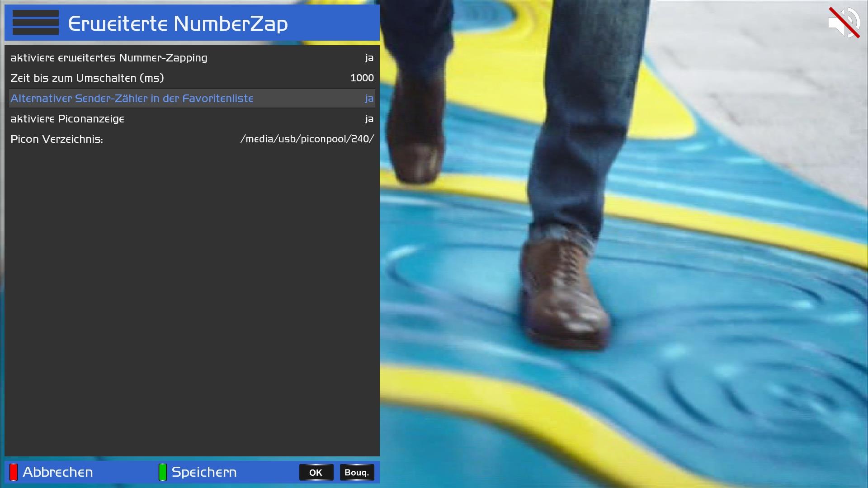The height and width of the screenshot is (488, 868).
Task: Select 'aktiviere erweitertes Nummer-Zapping' row label
Action: coord(109,58)
